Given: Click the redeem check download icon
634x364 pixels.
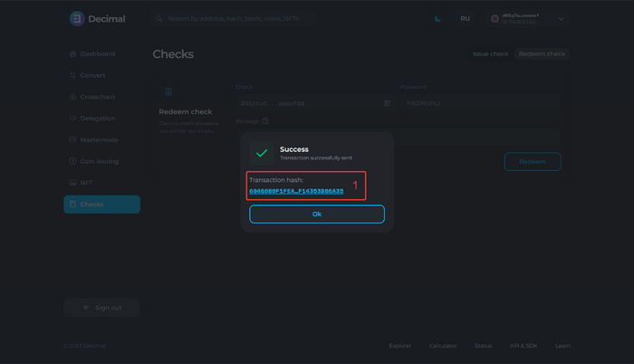Looking at the screenshot, I should coord(168,91).
